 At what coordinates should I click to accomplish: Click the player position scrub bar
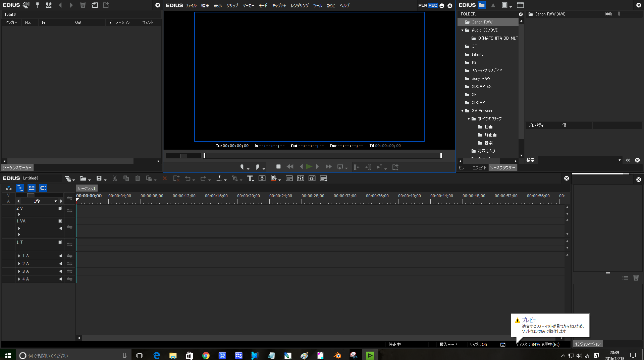pos(322,156)
